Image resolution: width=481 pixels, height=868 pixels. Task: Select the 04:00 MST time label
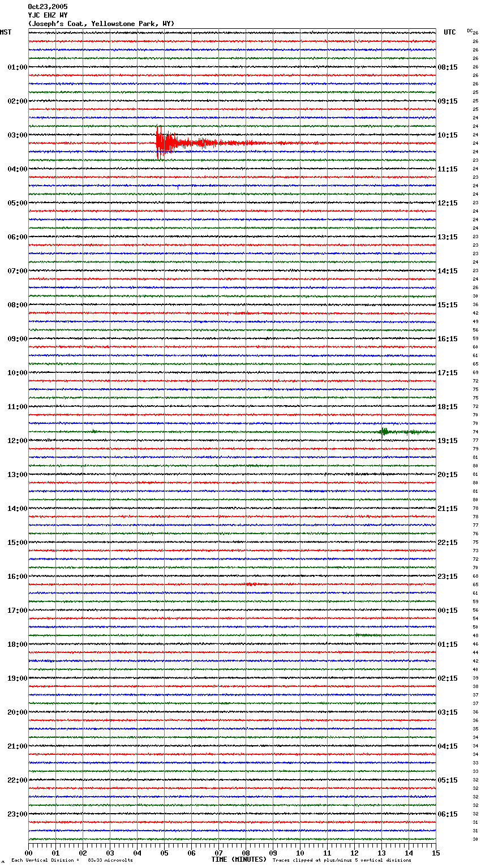click(x=18, y=169)
